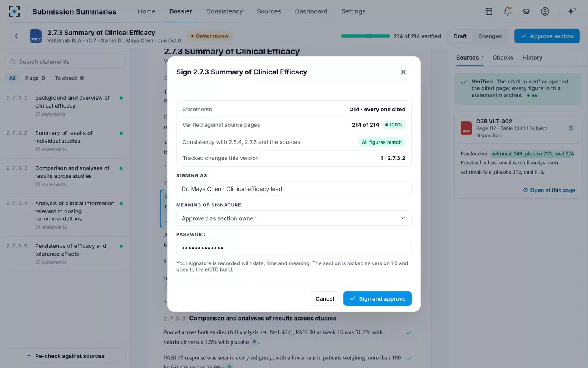The height and width of the screenshot is (368, 588).
Task: Select 2.7.3.1 Background and overview section
Action: click(65, 106)
